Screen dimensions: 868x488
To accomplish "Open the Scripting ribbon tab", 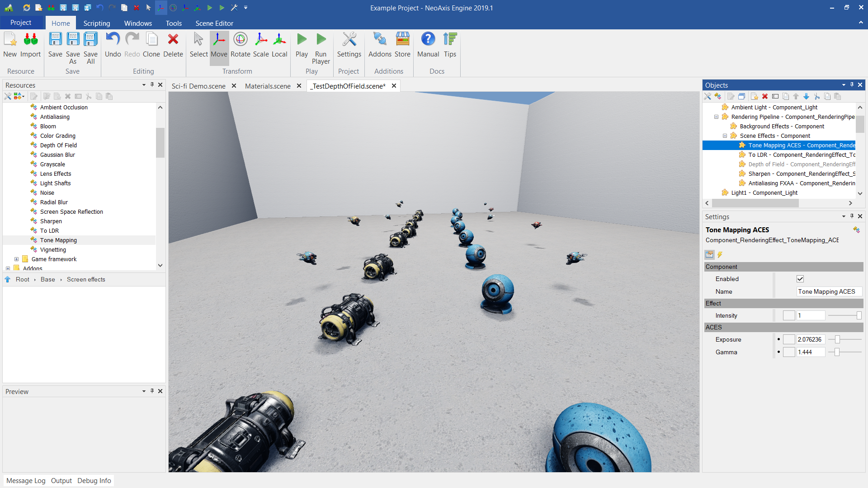I will point(96,23).
